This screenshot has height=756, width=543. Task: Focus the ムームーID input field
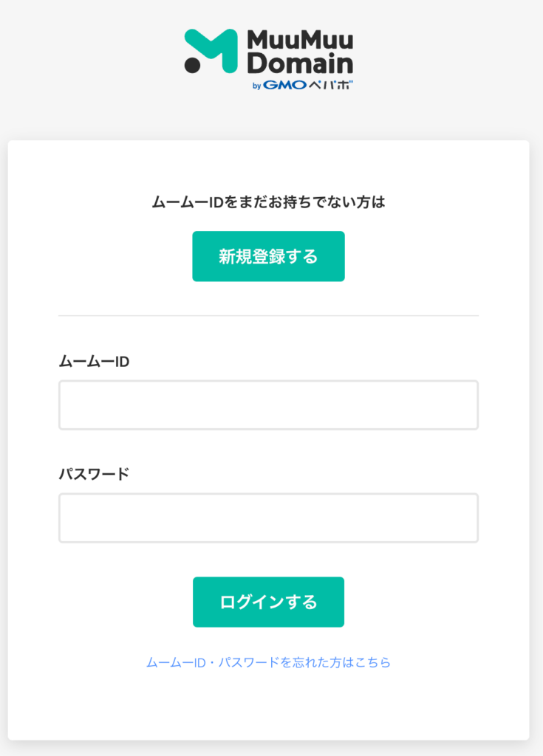click(x=268, y=405)
